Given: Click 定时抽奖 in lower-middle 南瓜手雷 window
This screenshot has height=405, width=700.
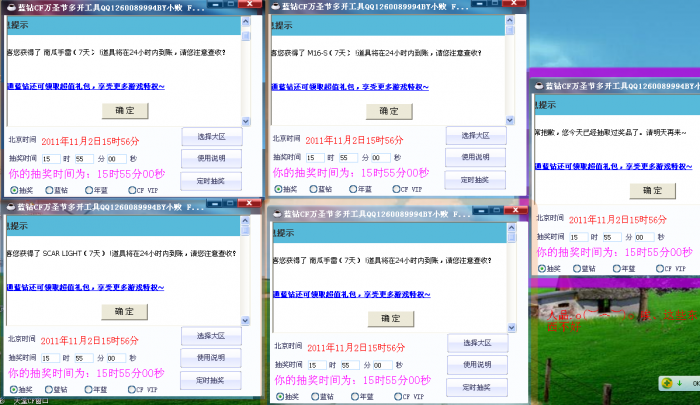Looking at the screenshot, I should [477, 387].
